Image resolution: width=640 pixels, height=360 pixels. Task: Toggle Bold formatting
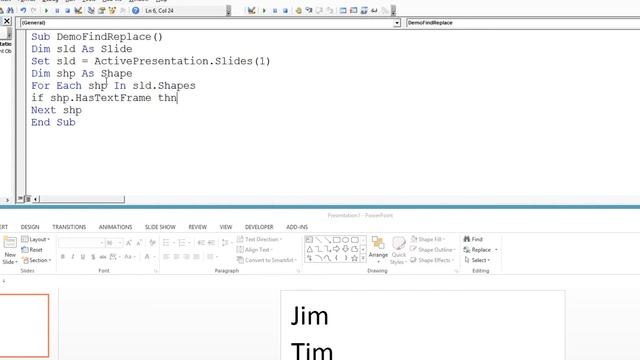63,257
